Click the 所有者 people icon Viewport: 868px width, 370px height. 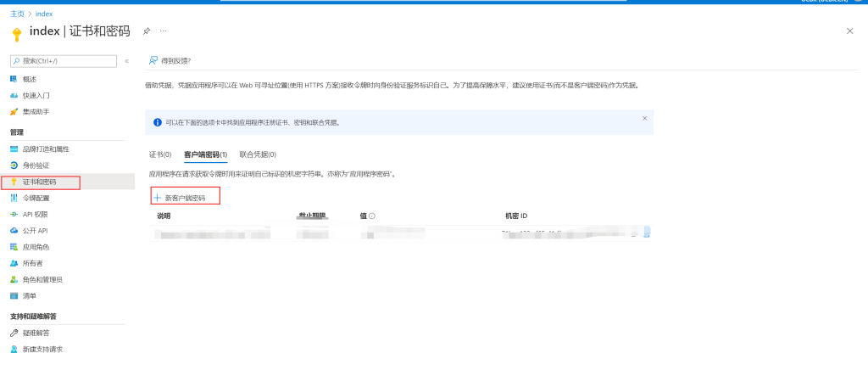tap(14, 263)
